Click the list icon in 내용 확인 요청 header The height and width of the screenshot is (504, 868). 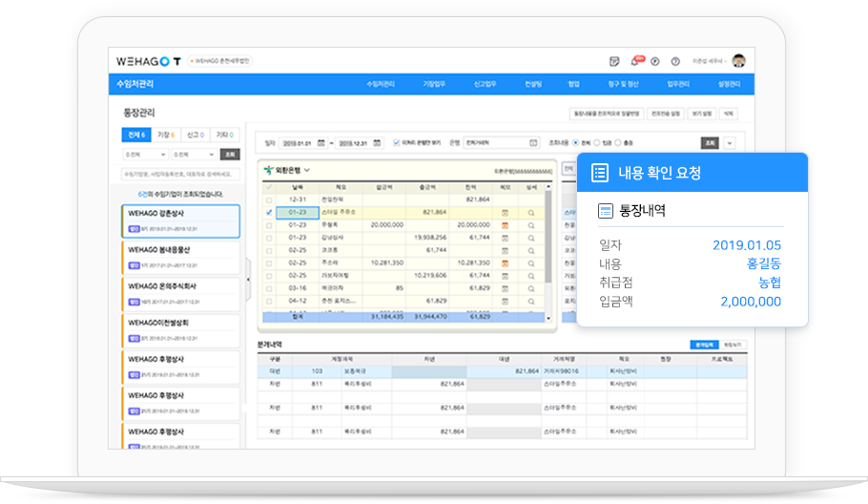click(x=600, y=173)
